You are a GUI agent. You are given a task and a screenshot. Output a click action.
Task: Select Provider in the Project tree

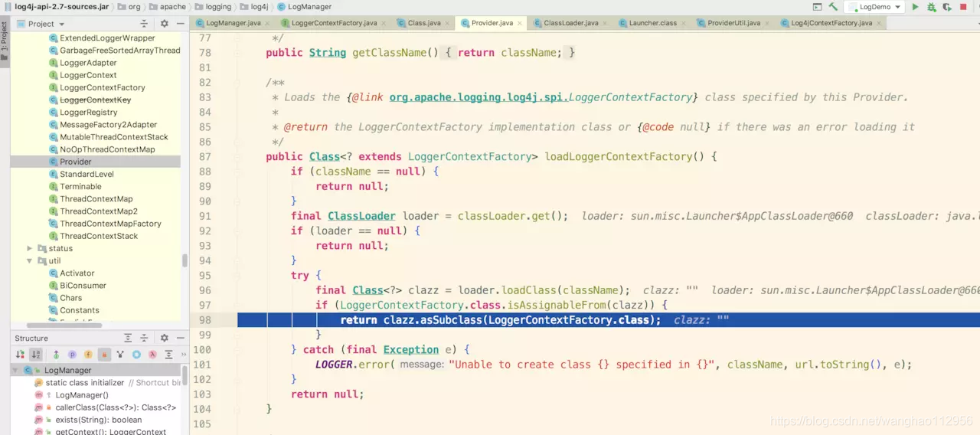pos(96,162)
